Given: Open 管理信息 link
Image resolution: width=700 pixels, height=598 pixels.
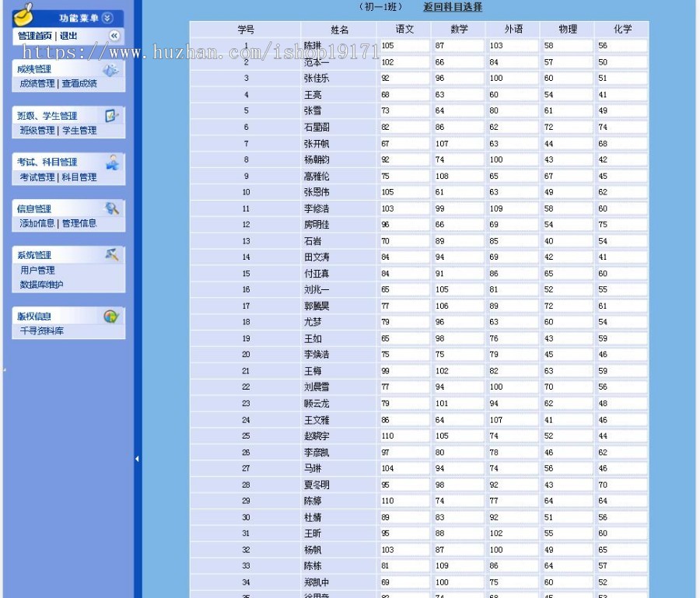Looking at the screenshot, I should (x=79, y=223).
